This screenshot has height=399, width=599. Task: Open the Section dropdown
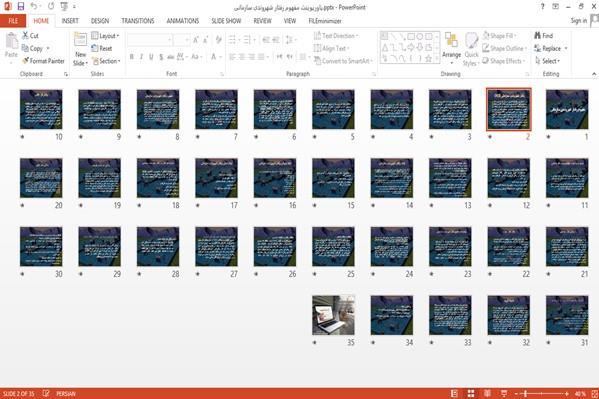(x=106, y=61)
